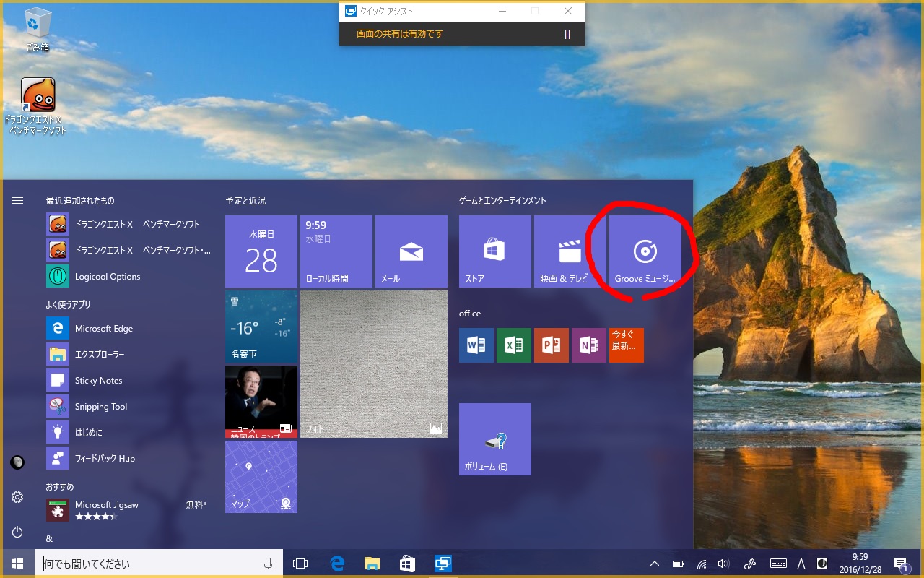This screenshot has width=924, height=578.
Task: Open Store from the taskbar
Action: click(407, 564)
